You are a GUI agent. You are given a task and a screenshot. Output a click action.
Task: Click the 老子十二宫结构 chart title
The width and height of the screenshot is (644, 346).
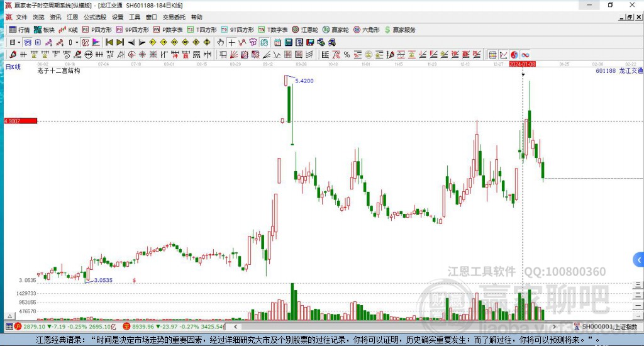click(x=58, y=70)
